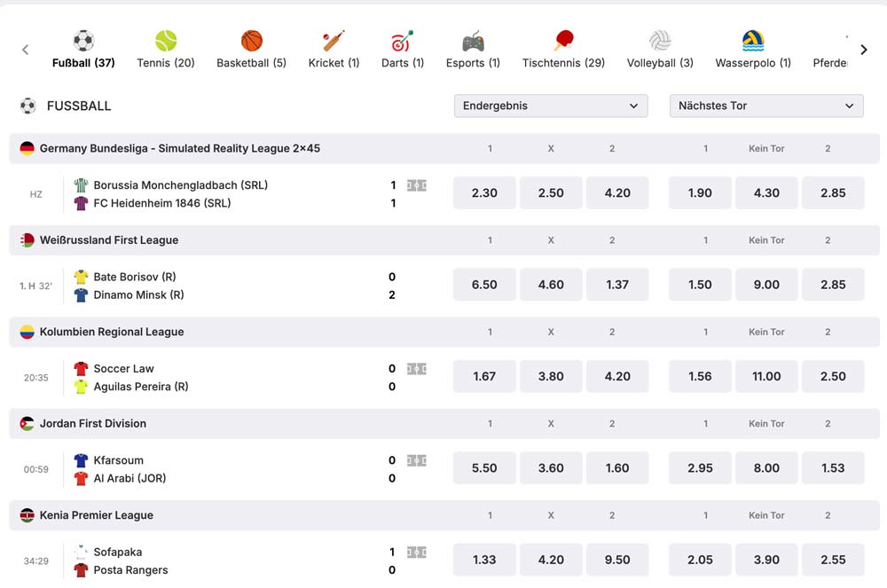This screenshot has width=887, height=588.
Task: Open the Tennis category via its ball icon
Action: [x=164, y=40]
